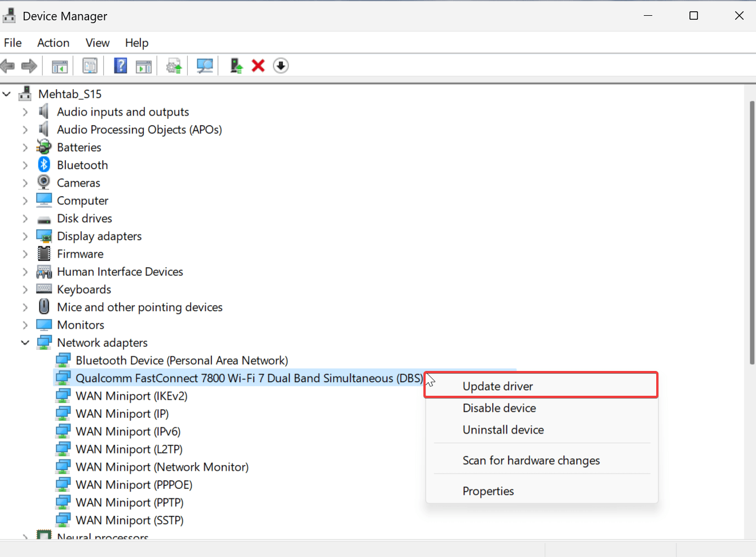Image resolution: width=756 pixels, height=557 pixels.
Task: Click Show/Hide Console Tree toolbar icon
Action: point(60,66)
